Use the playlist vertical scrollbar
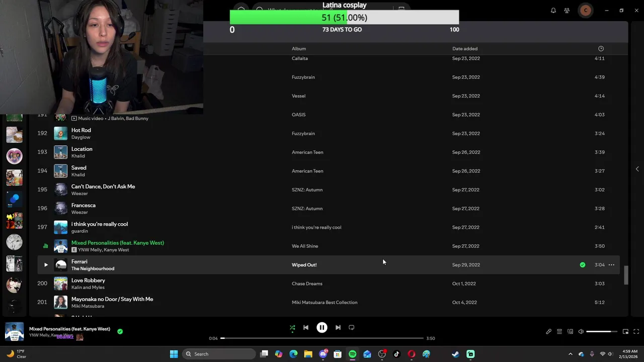Viewport: 644px width, 362px height. (x=626, y=275)
